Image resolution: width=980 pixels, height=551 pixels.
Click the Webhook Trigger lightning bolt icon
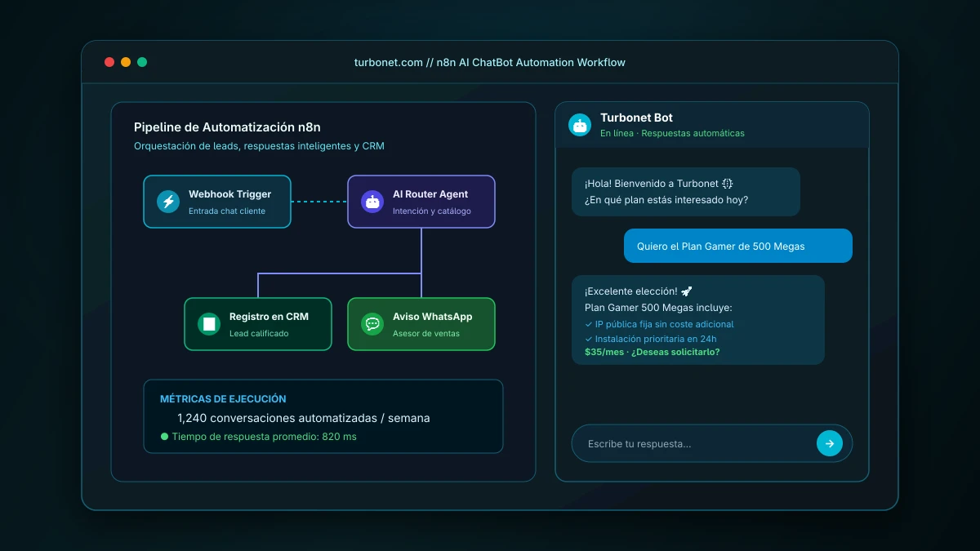point(168,202)
